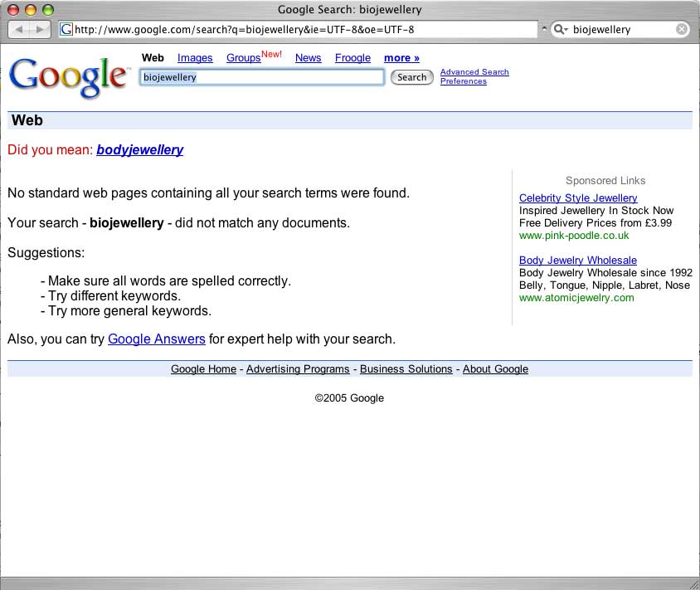The width and height of the screenshot is (700, 590).
Task: Clear the toolbar search field with X
Action: 681,30
